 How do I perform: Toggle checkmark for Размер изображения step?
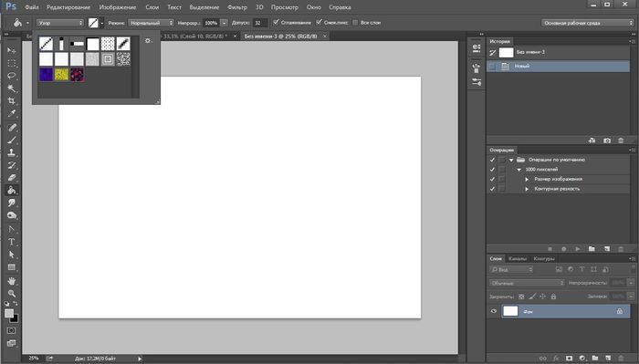[492, 179]
